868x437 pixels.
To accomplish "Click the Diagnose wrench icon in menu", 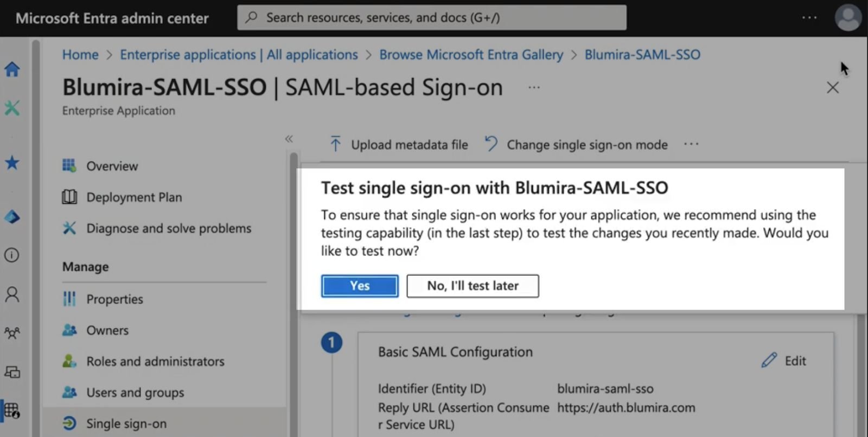I will click(x=69, y=228).
